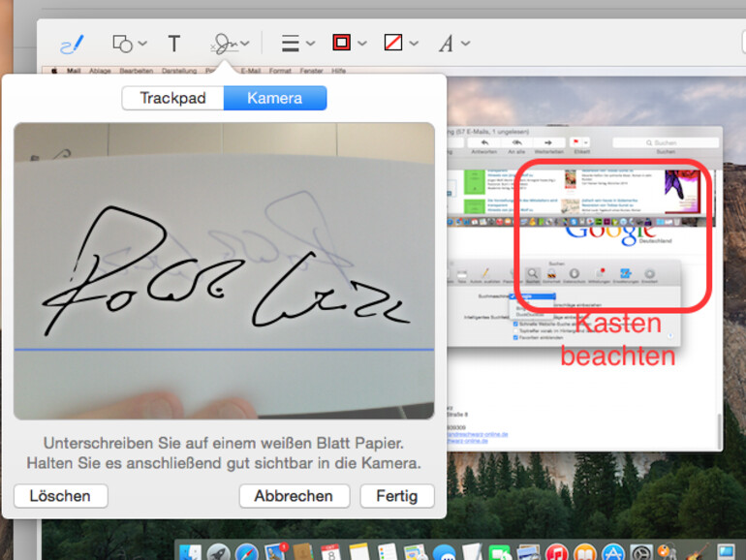
Task: Switch to the Trackpad tab
Action: tap(172, 98)
